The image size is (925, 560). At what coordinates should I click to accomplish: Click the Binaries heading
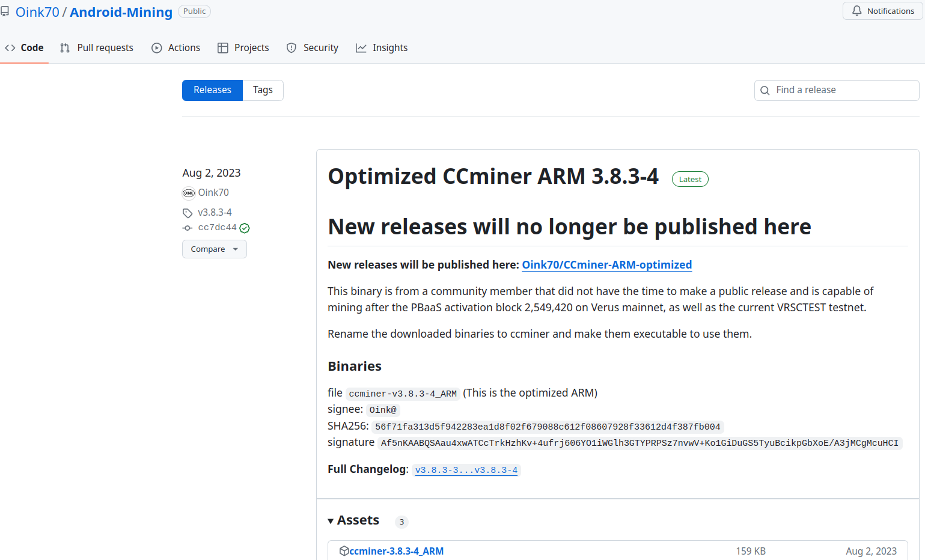pyautogui.click(x=355, y=367)
